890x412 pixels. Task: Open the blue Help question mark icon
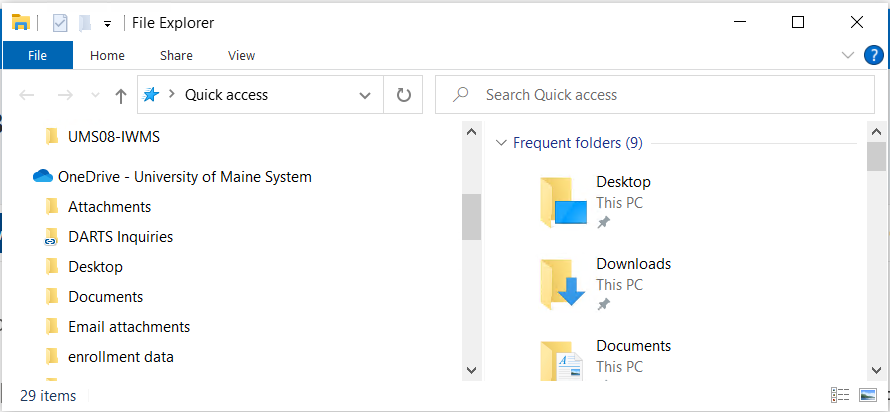coord(874,56)
